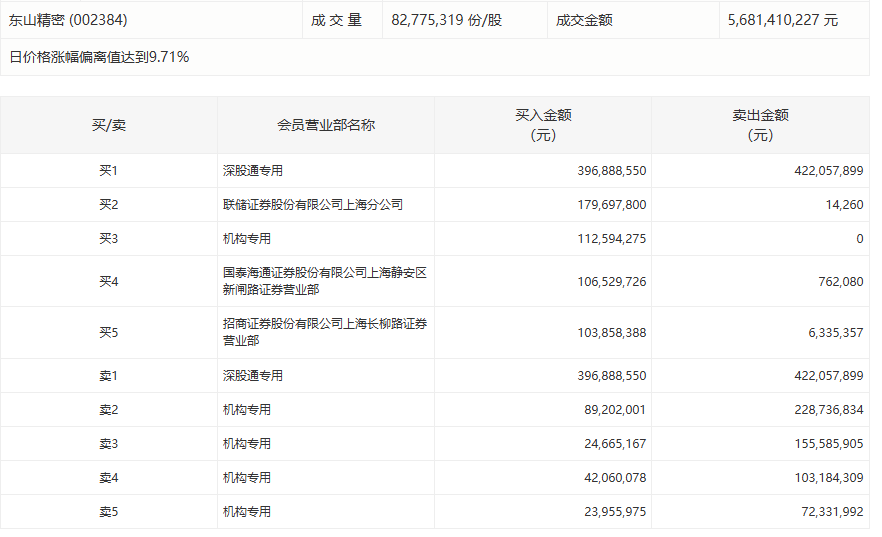Click the 日价格涨幅偏离值达到9.71% note
This screenshot has height=537, width=882.
point(100,57)
